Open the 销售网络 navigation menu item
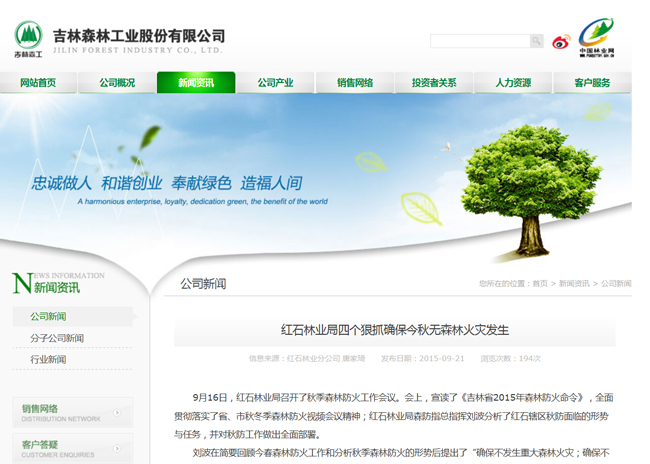 click(x=355, y=83)
